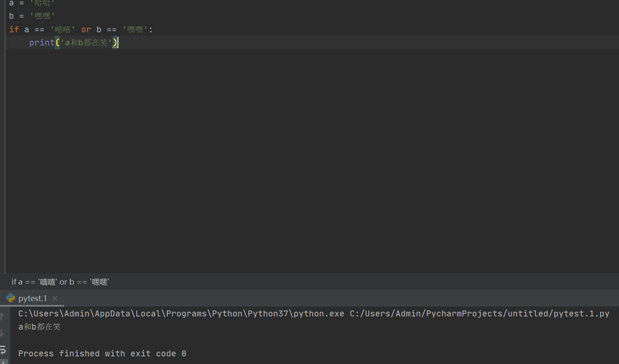Click the string 'a和b都在笑' in print call
619x364 pixels.
point(86,42)
